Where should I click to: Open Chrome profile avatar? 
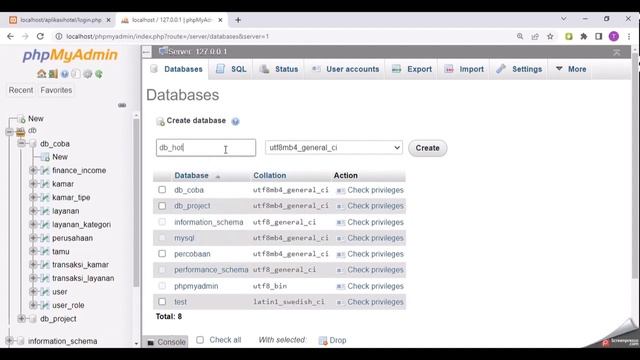pos(613,36)
